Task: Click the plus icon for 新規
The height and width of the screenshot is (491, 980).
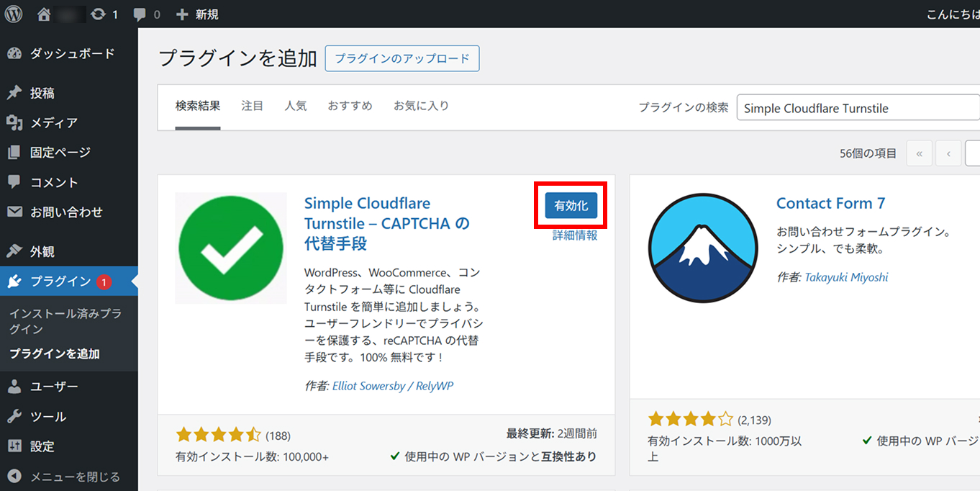Action: pyautogui.click(x=182, y=14)
